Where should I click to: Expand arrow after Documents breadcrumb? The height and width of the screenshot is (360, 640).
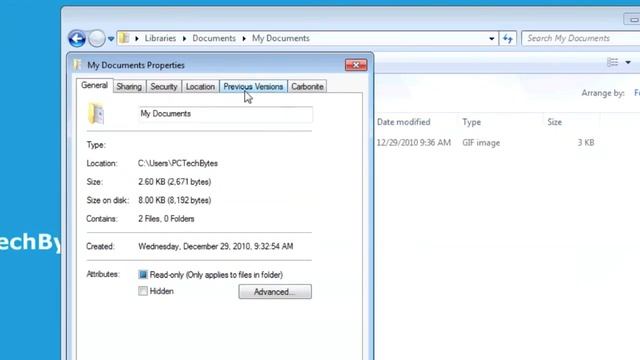point(244,39)
